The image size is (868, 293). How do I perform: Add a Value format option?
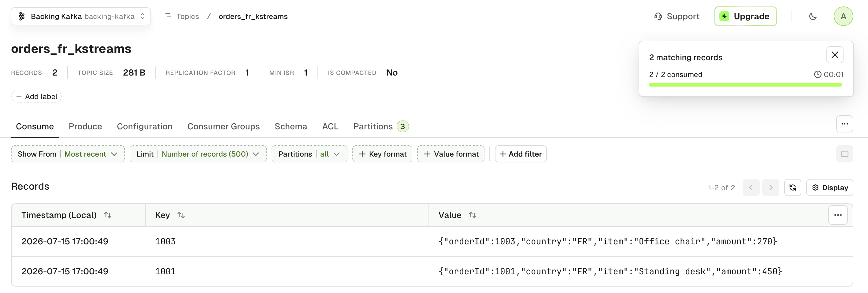[451, 154]
